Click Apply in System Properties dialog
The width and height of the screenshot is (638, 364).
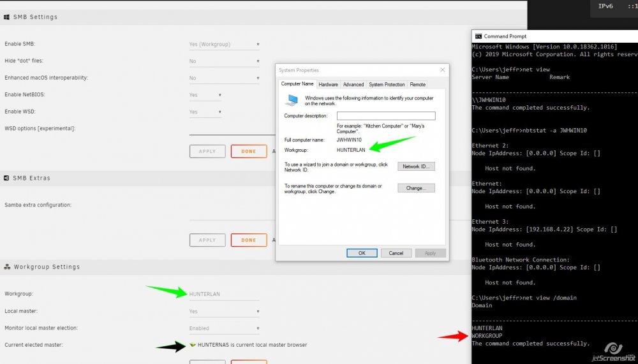pos(430,253)
